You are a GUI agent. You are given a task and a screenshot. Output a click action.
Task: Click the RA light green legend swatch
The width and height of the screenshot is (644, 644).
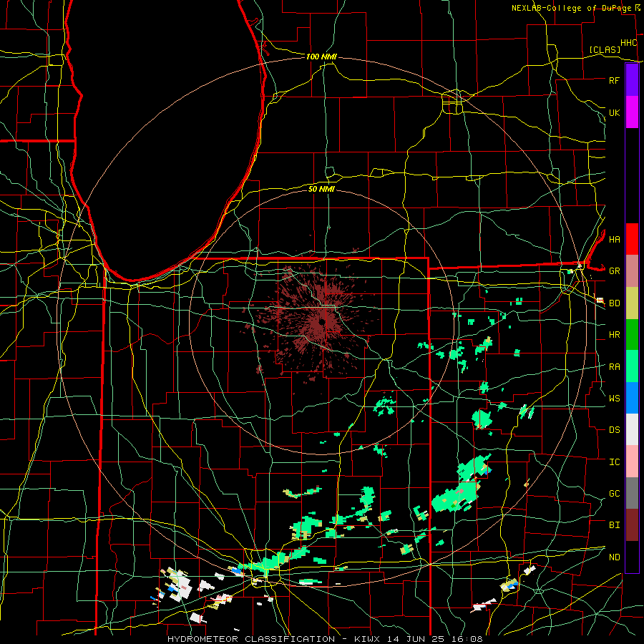(x=632, y=366)
